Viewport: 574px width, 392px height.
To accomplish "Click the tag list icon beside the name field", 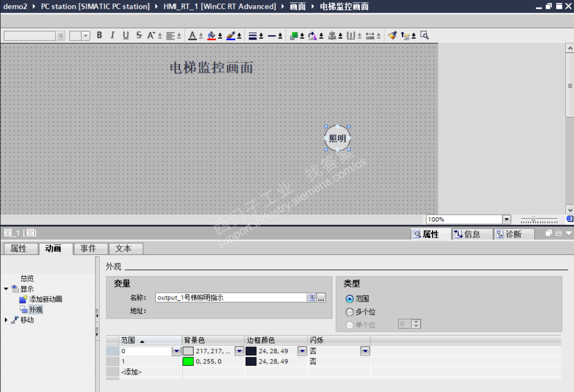I will 311,298.
